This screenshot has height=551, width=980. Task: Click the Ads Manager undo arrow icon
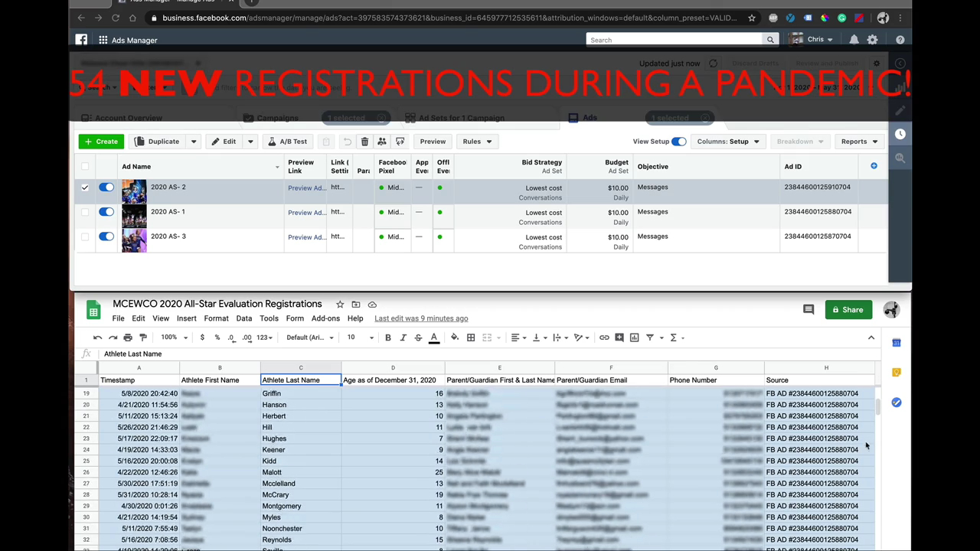click(347, 142)
